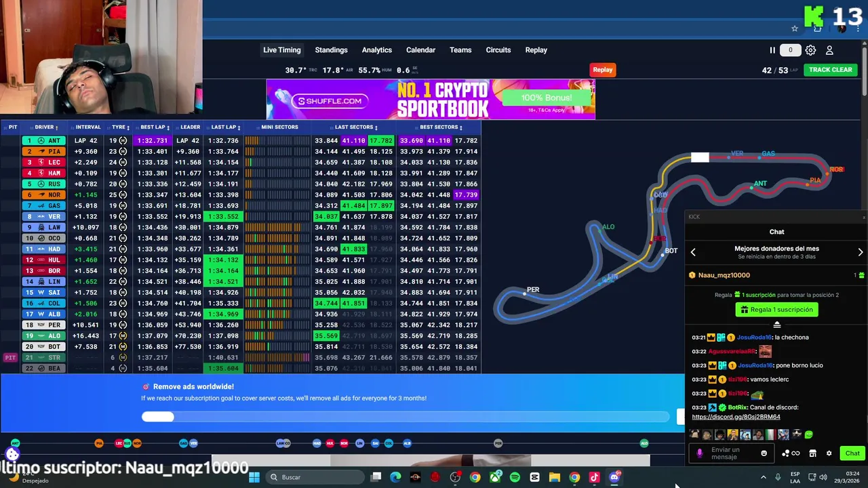Open CapCut from the taskbar
The width and height of the screenshot is (868, 488).
pyautogui.click(x=534, y=477)
